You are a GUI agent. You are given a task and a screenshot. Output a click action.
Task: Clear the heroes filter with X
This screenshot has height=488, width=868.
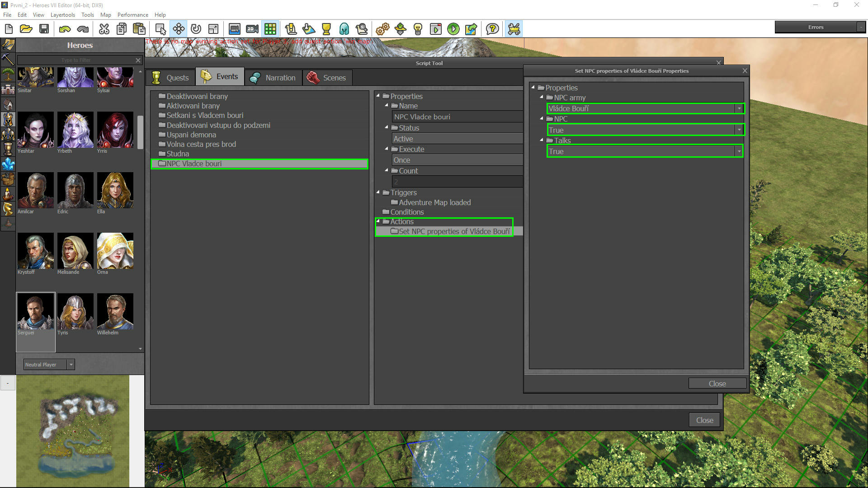pyautogui.click(x=138, y=60)
